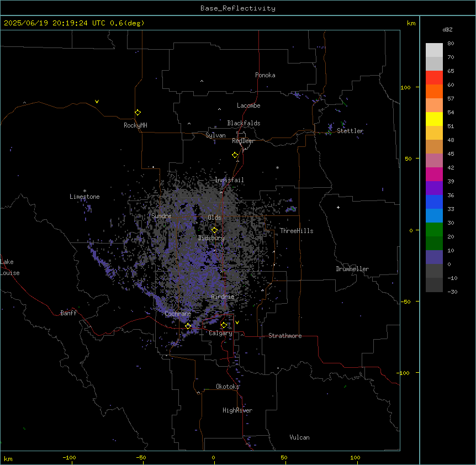The width and height of the screenshot is (476, 465).
Task: Click the Lake Louise label
Action: point(10,267)
